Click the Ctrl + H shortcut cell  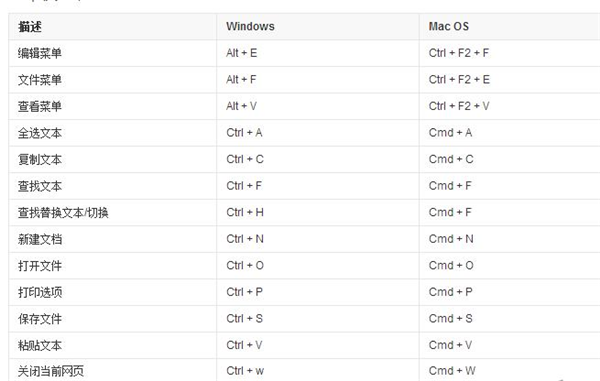245,212
